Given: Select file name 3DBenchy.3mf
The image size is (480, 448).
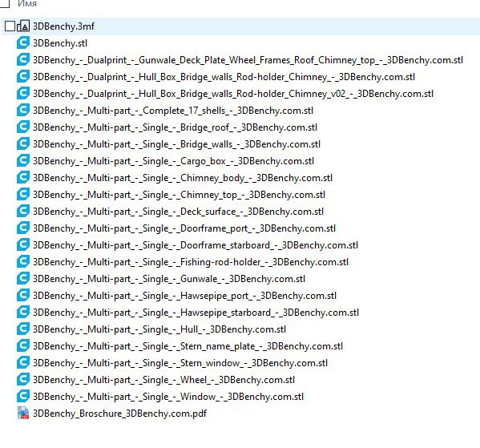Looking at the screenshot, I should [x=63, y=26].
